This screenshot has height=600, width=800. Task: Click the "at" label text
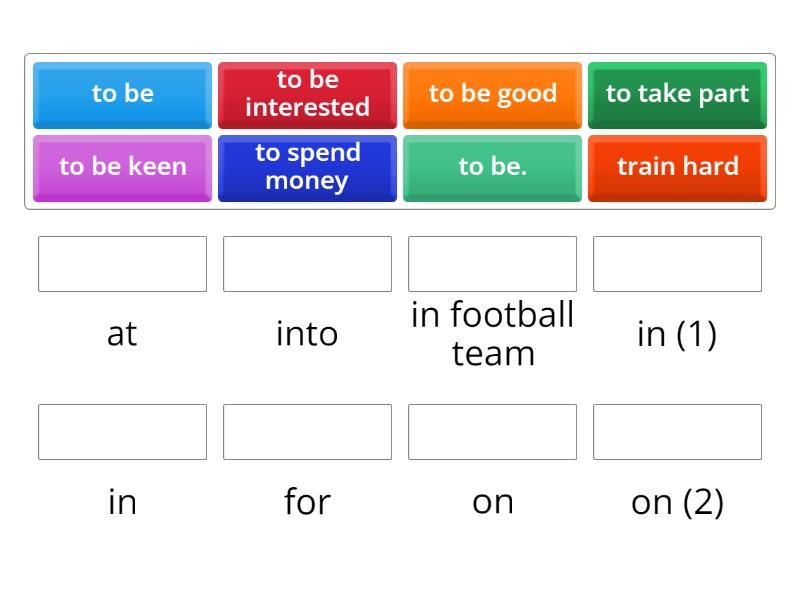(122, 334)
